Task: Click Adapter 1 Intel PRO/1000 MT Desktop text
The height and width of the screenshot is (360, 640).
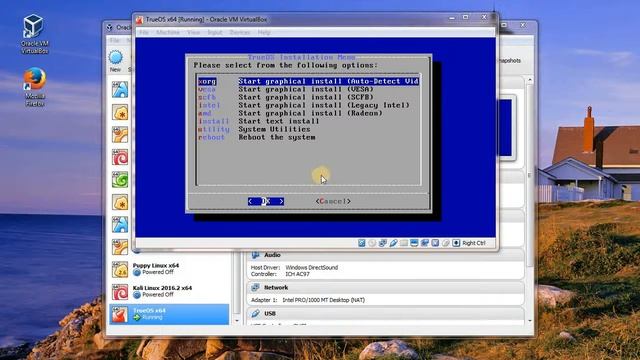Action: 308,300
